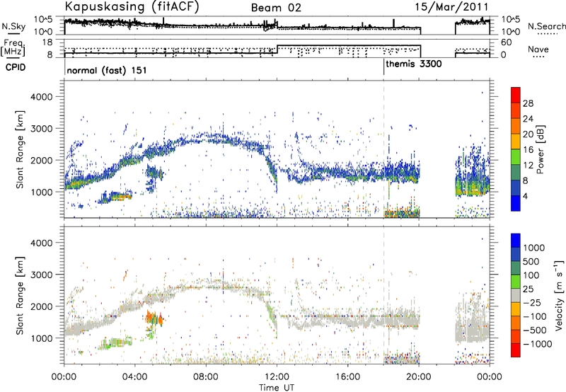Select the 08:00 time tick label
The image size is (566, 392).
click(206, 377)
